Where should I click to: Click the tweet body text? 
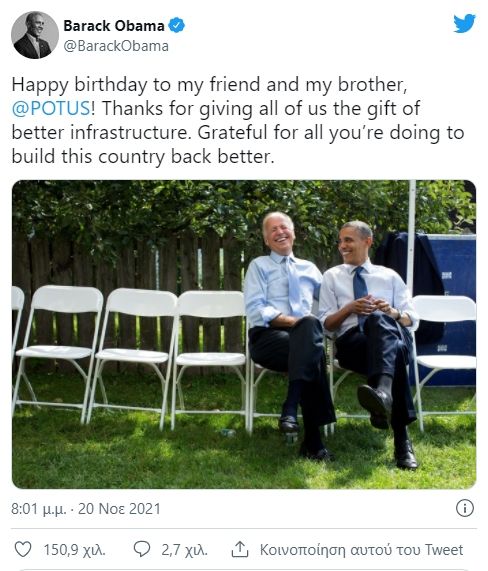click(238, 121)
